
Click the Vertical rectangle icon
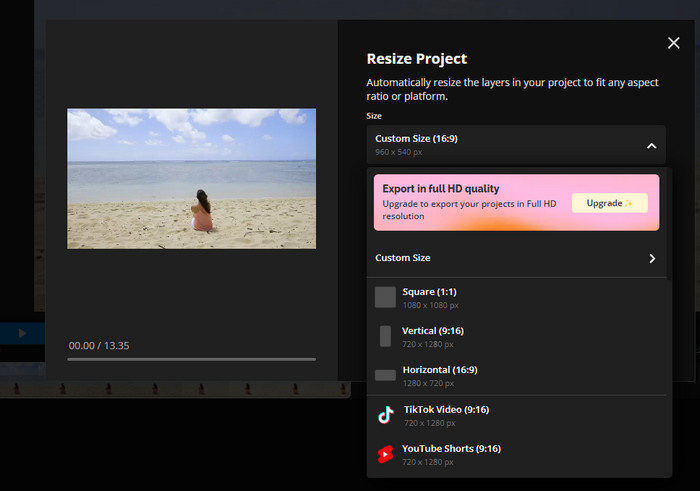coord(385,336)
